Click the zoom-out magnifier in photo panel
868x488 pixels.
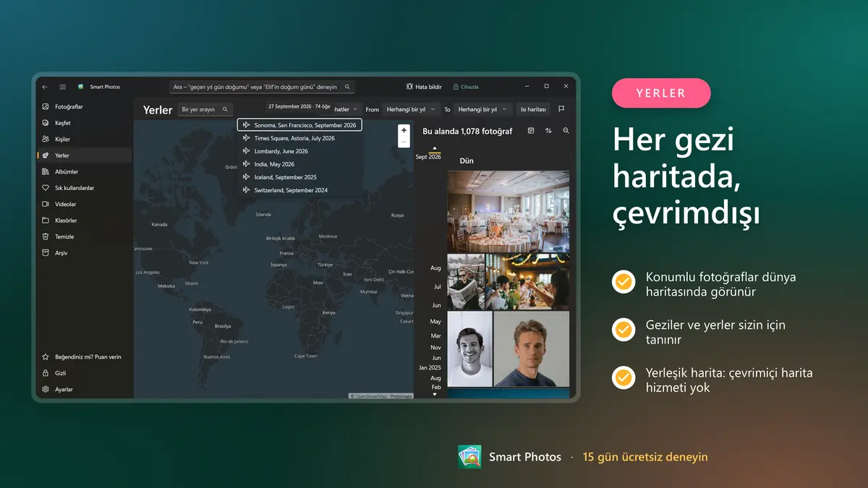tap(566, 131)
